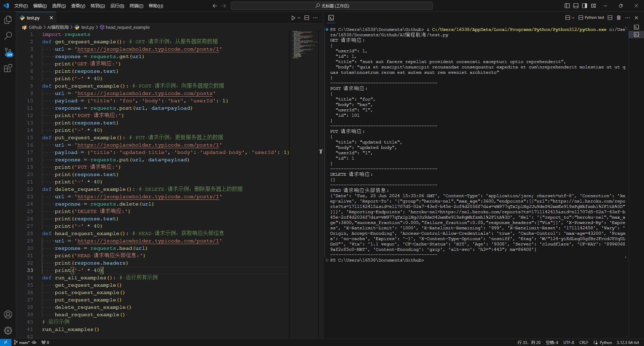Screen dimensions: 644x346
Task: Go forward with navigation arrow
Action: coord(224,6)
